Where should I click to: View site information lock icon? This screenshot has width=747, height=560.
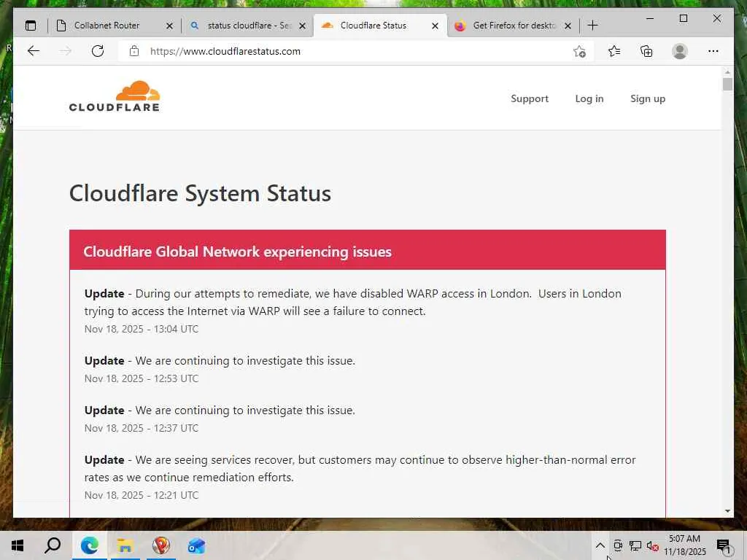[x=134, y=51]
